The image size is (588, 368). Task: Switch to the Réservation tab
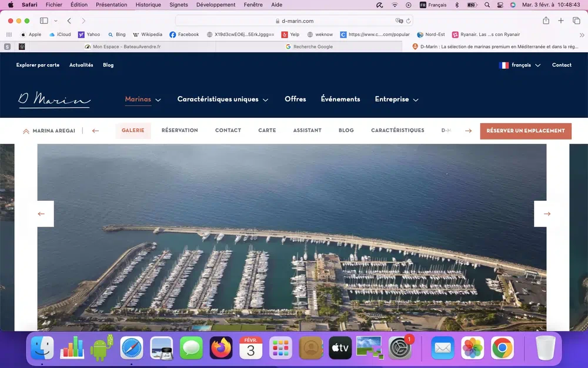click(x=179, y=131)
